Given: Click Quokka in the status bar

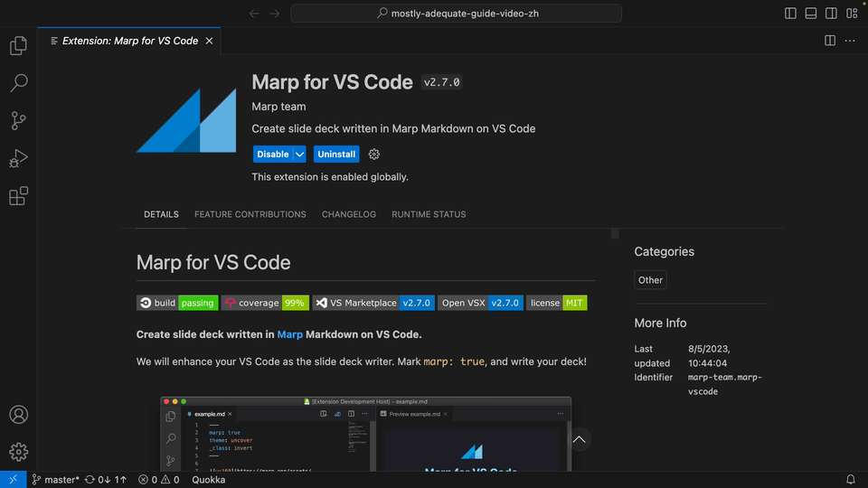Looking at the screenshot, I should tap(209, 480).
